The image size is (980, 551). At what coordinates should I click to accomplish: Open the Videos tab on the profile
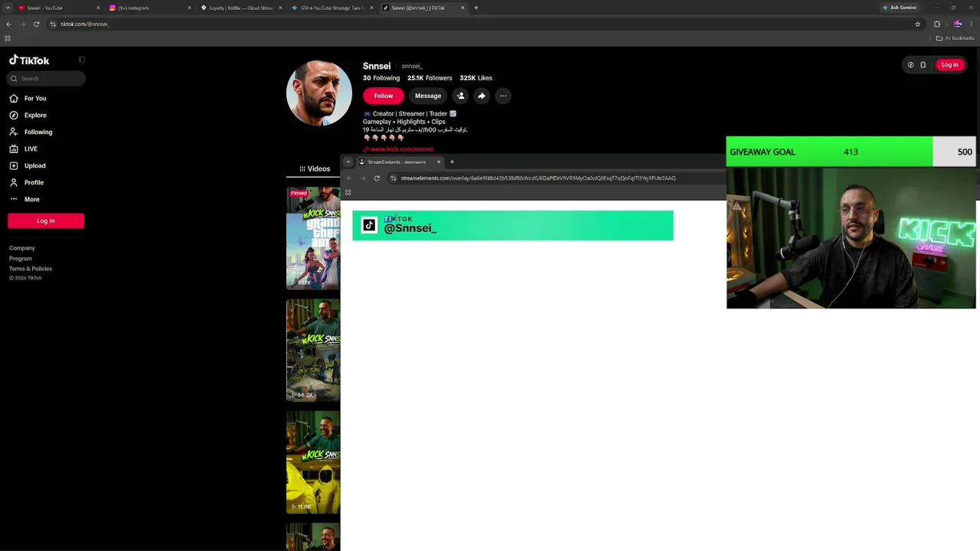315,168
